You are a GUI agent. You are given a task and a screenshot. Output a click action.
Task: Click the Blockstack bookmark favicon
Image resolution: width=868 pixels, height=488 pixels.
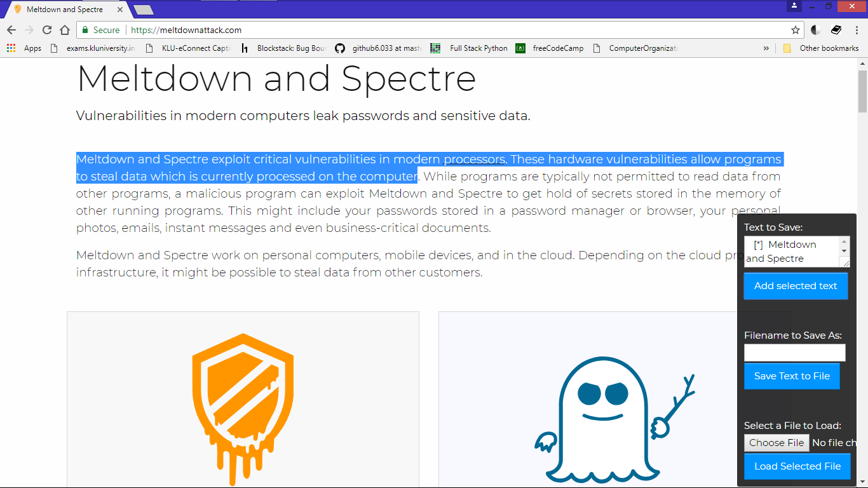[245, 48]
